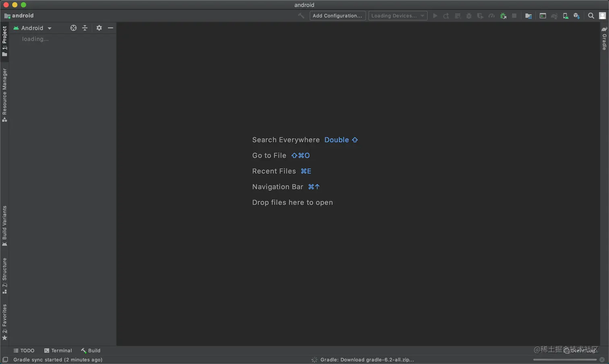609x364 pixels.
Task: Open the Terminal tool window
Action: pyautogui.click(x=58, y=350)
